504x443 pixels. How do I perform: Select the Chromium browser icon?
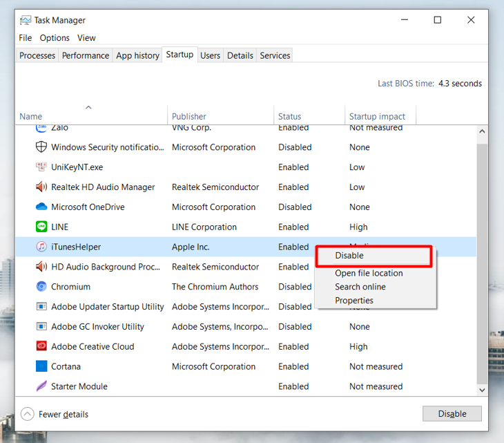(41, 287)
